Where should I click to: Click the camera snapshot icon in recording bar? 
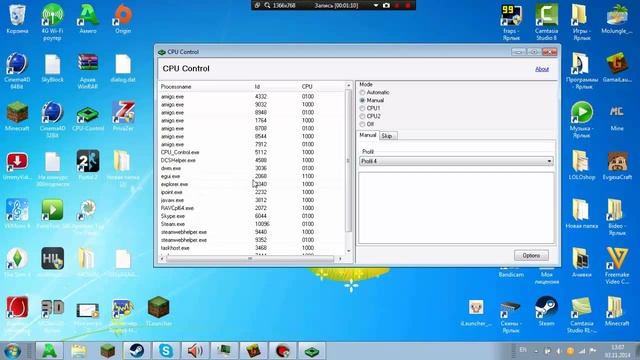click(x=386, y=5)
